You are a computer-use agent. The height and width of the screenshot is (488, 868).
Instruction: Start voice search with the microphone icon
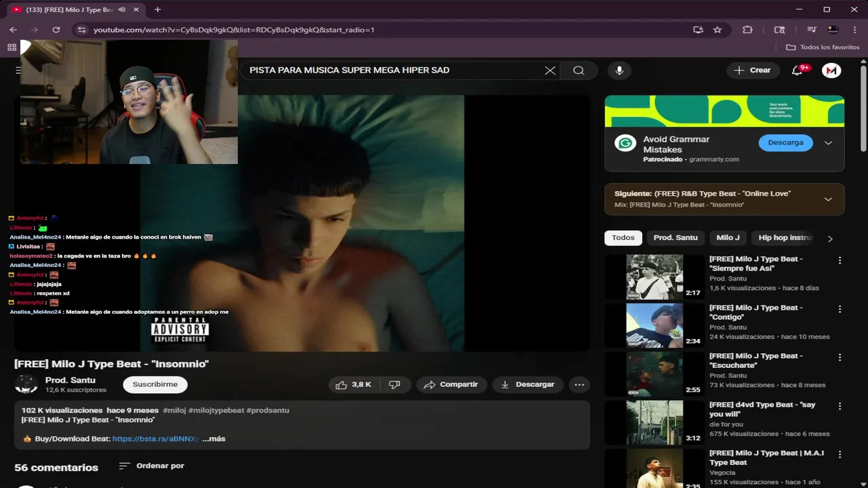pos(619,70)
